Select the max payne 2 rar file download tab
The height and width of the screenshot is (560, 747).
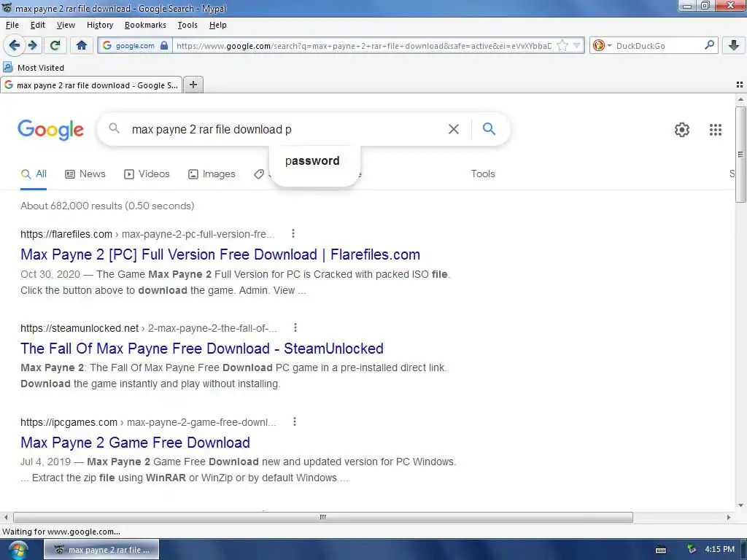pos(91,85)
